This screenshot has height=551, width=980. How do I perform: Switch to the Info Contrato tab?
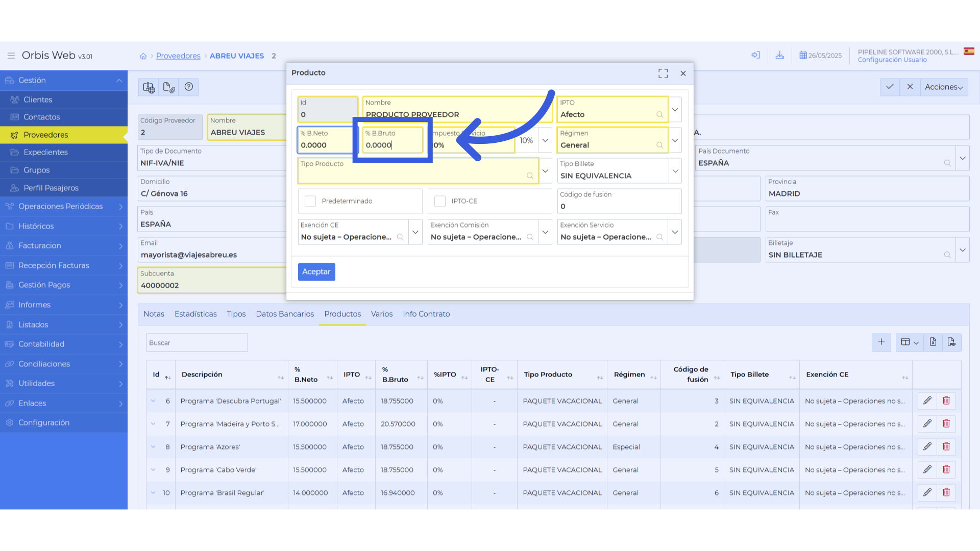point(426,314)
